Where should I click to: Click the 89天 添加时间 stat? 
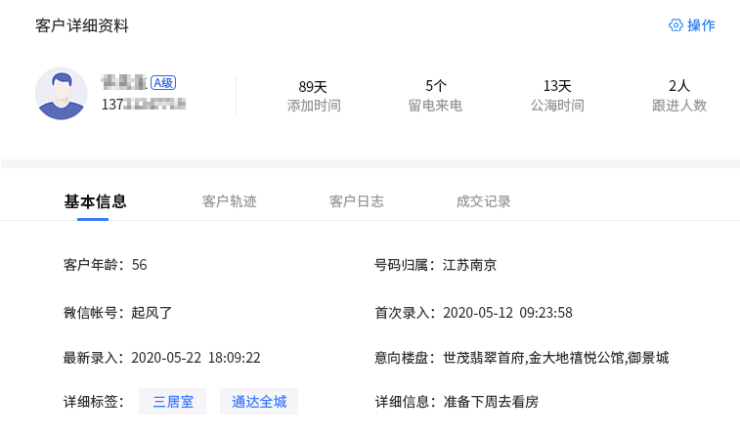(313, 95)
